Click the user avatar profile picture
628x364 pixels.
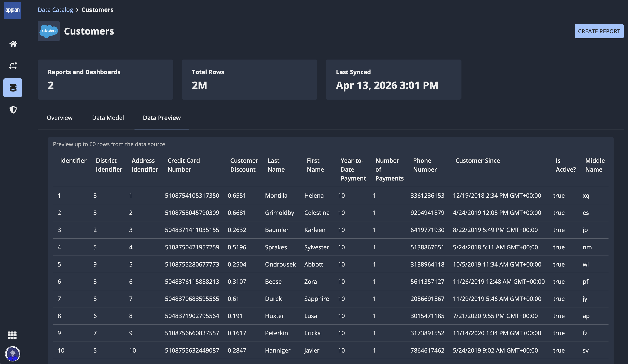[13, 354]
